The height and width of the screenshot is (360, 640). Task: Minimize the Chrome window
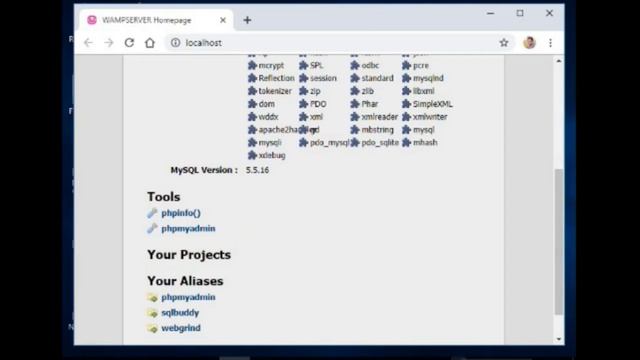coord(491,13)
